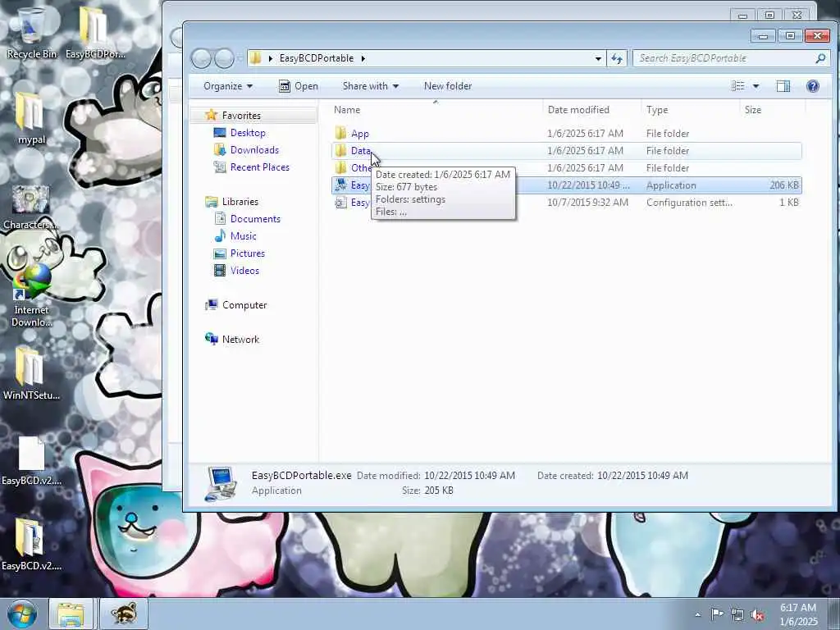Go to Downloads in Favorites
The width and height of the screenshot is (840, 630).
254,150
